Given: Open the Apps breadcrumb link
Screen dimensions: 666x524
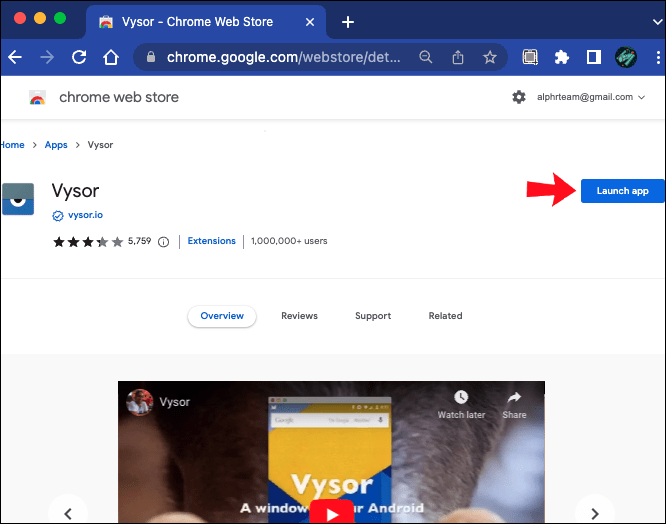Looking at the screenshot, I should (x=56, y=145).
